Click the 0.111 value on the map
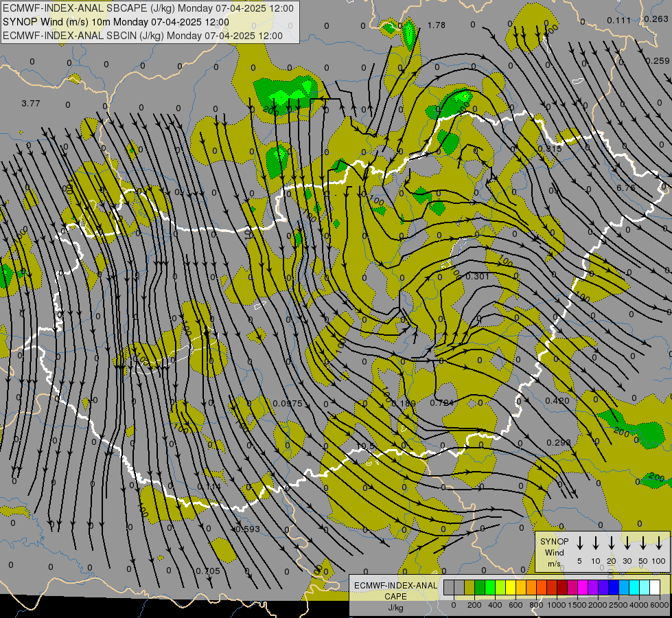The height and width of the screenshot is (618, 672). (619, 20)
